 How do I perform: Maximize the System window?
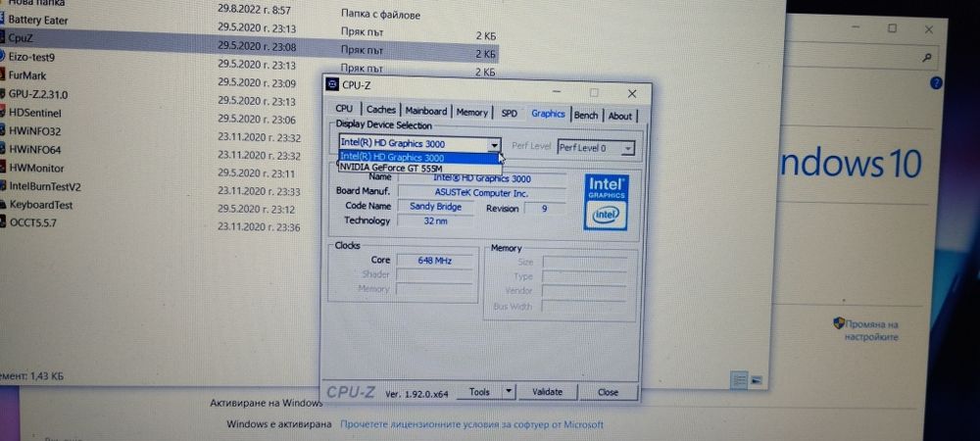(x=892, y=28)
